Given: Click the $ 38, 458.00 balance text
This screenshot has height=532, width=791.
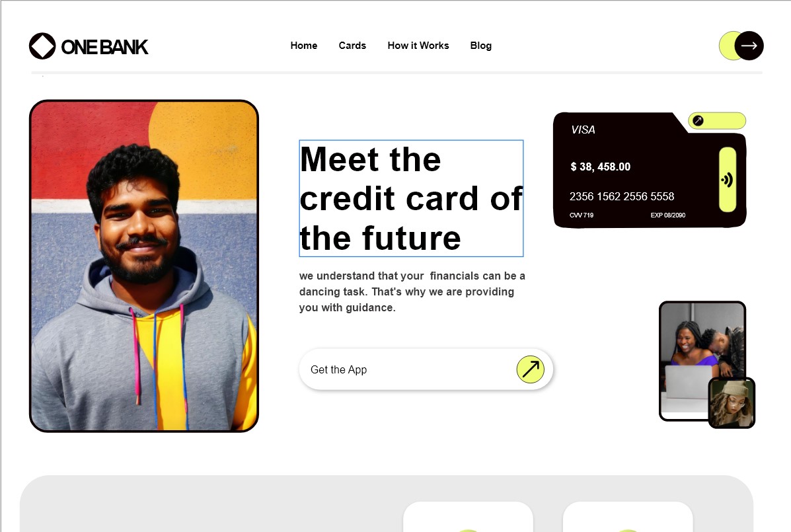Looking at the screenshot, I should pos(600,167).
